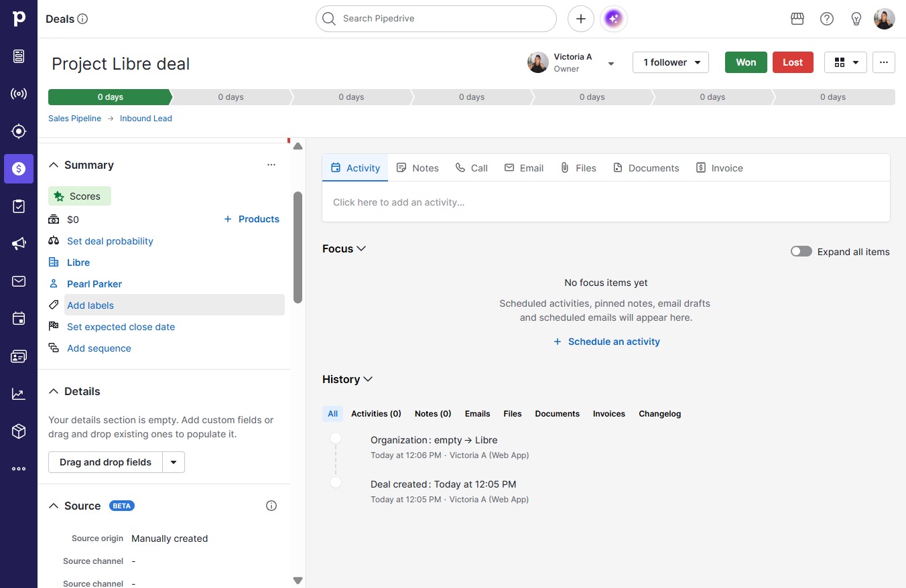Switch to the Notes tab
The width and height of the screenshot is (906, 588).
[x=417, y=168]
